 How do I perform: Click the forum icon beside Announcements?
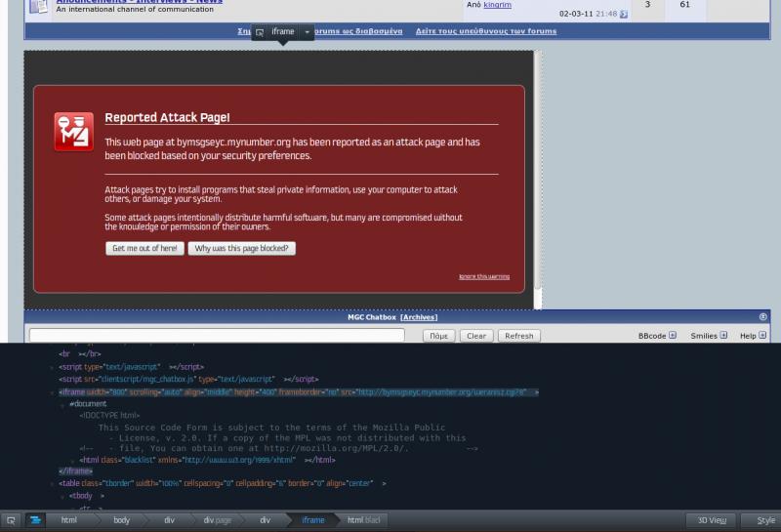(x=39, y=7)
